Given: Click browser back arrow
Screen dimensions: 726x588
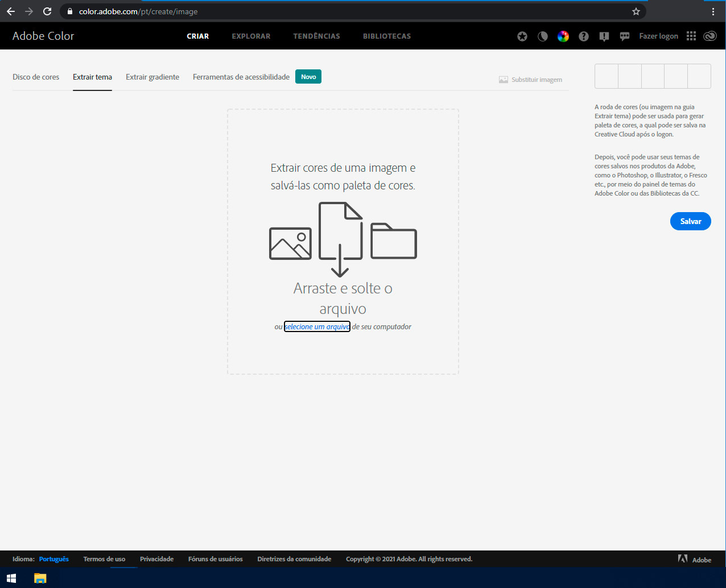Looking at the screenshot, I should [x=11, y=11].
